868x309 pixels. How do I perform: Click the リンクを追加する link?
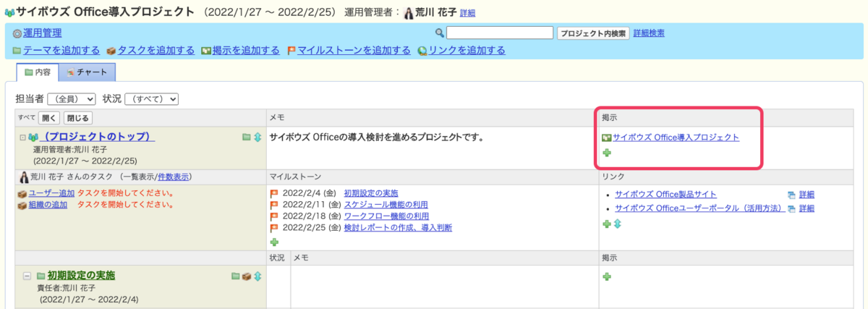[467, 51]
